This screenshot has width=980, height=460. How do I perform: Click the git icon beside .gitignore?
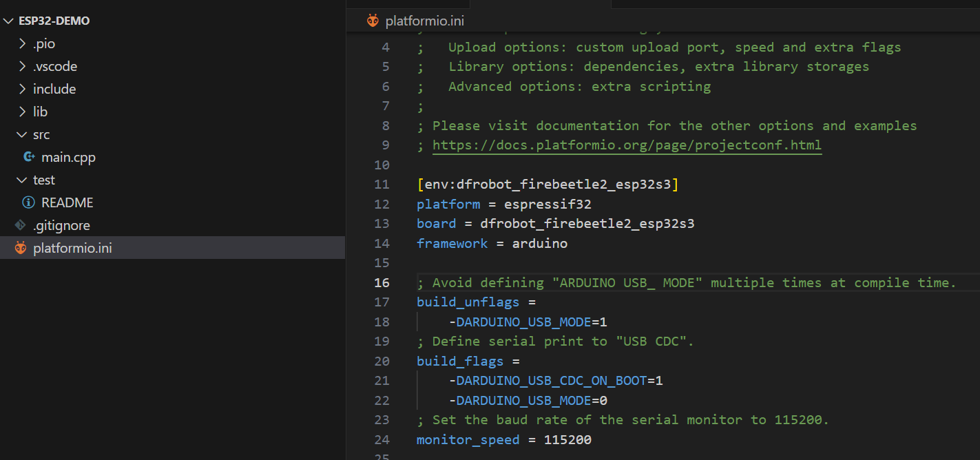tap(21, 225)
